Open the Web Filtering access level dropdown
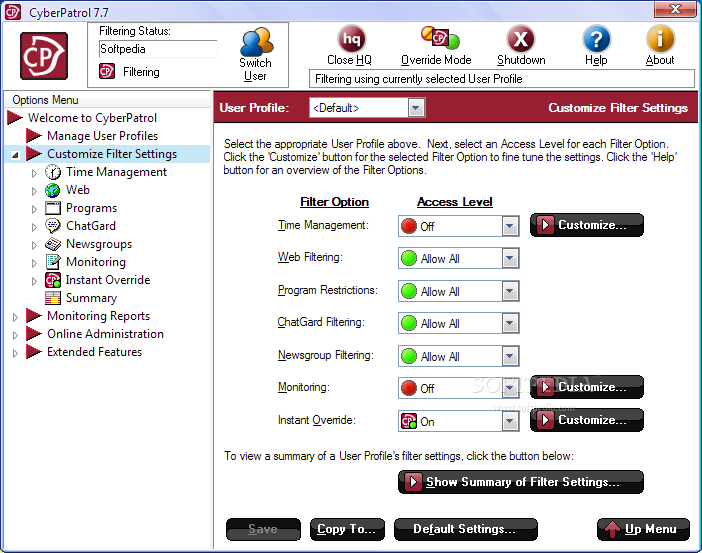 click(x=510, y=258)
